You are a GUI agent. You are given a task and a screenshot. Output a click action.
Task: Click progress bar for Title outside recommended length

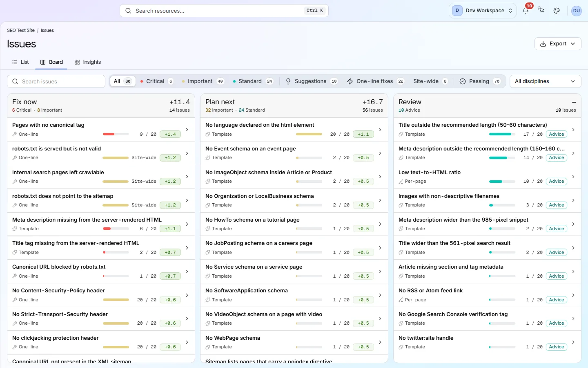pos(502,134)
